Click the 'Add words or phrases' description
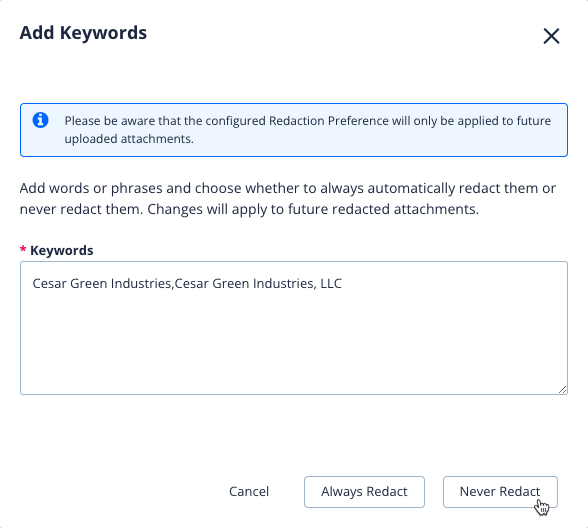Image resolution: width=588 pixels, height=528 pixels. click(x=288, y=198)
